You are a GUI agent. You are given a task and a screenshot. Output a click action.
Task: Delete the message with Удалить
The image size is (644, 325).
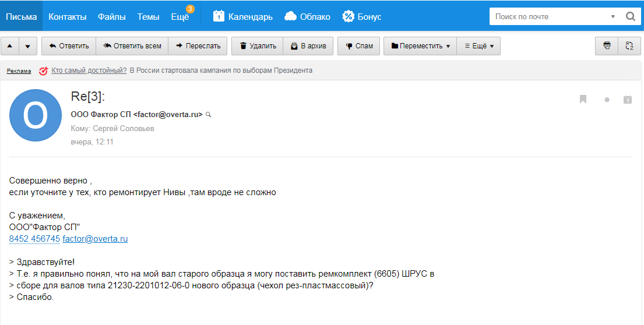pos(257,46)
